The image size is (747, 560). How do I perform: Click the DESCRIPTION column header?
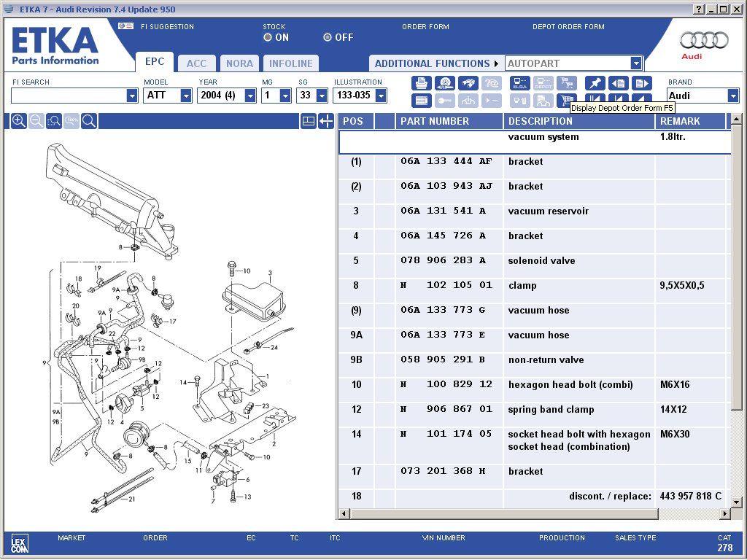click(579, 121)
